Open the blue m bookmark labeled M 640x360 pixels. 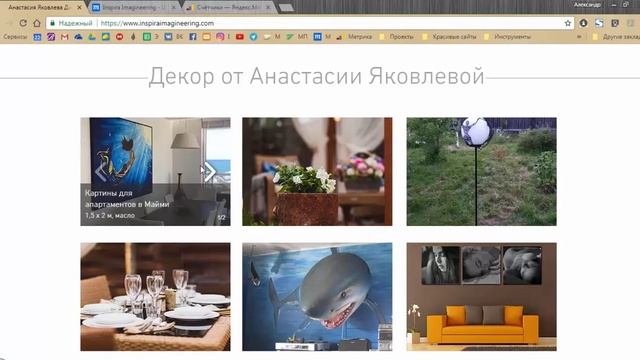[x=322, y=37]
